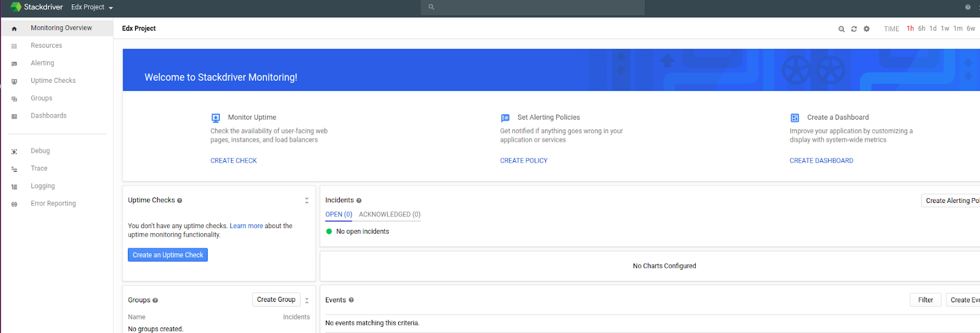Select the 1h time range

point(910,28)
